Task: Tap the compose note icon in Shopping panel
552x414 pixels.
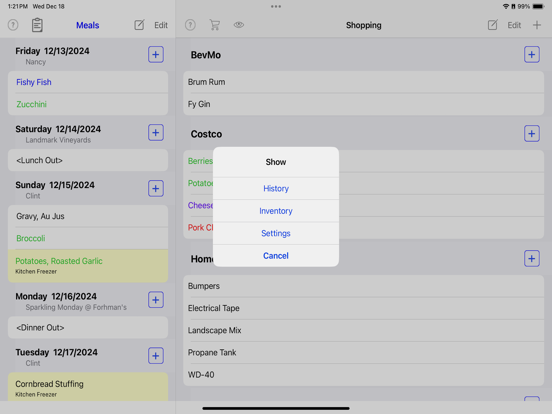Action: pos(493,25)
